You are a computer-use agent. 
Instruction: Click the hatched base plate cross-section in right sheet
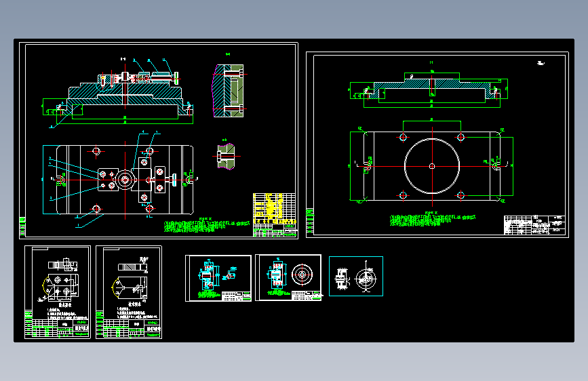pos(432,87)
